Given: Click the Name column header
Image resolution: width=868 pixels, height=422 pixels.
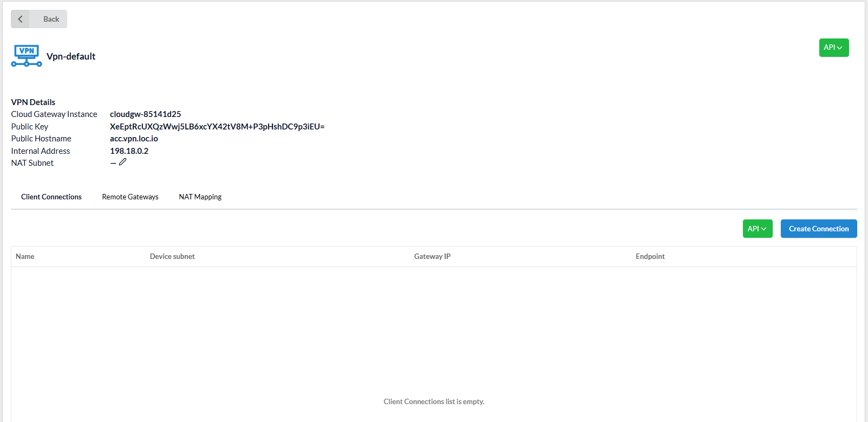Looking at the screenshot, I should (x=25, y=256).
